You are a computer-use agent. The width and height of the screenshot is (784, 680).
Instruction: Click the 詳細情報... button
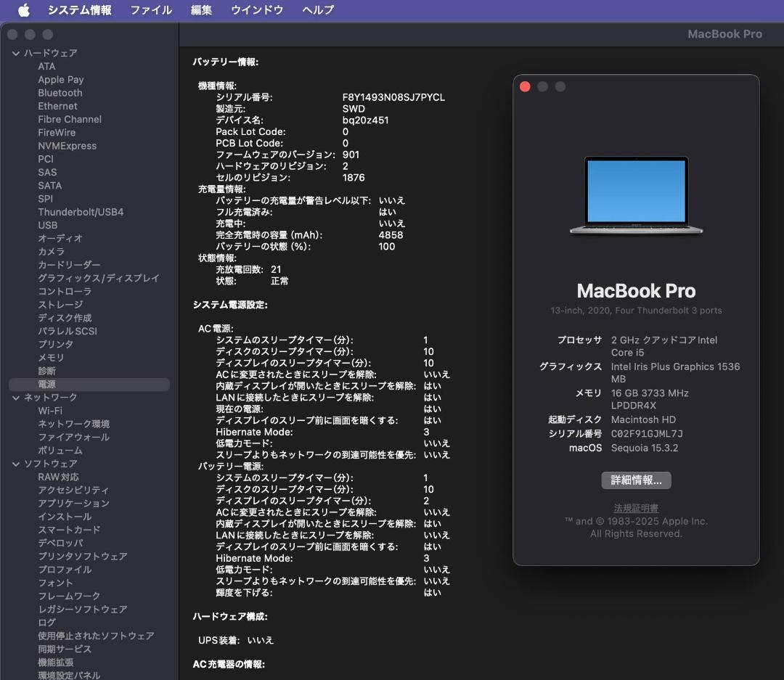pyautogui.click(x=637, y=480)
